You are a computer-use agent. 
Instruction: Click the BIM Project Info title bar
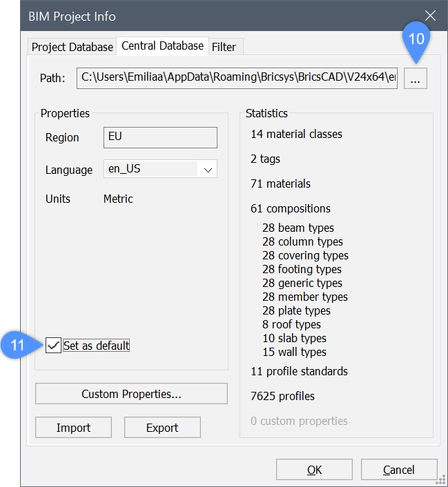[207, 16]
